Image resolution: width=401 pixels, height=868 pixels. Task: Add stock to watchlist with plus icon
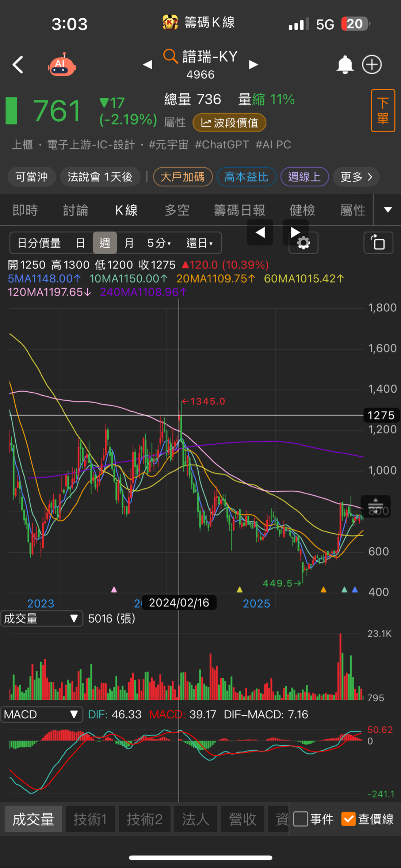coord(372,65)
